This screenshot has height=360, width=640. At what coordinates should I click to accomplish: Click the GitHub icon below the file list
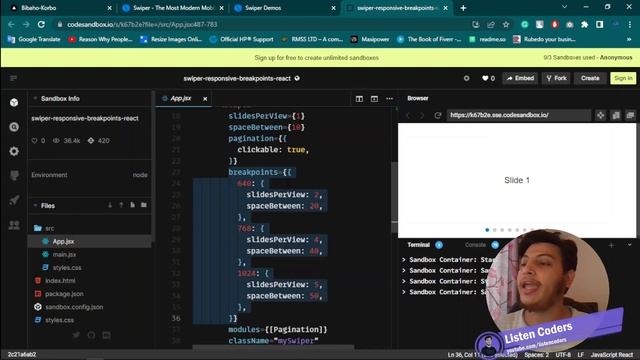[91, 335]
